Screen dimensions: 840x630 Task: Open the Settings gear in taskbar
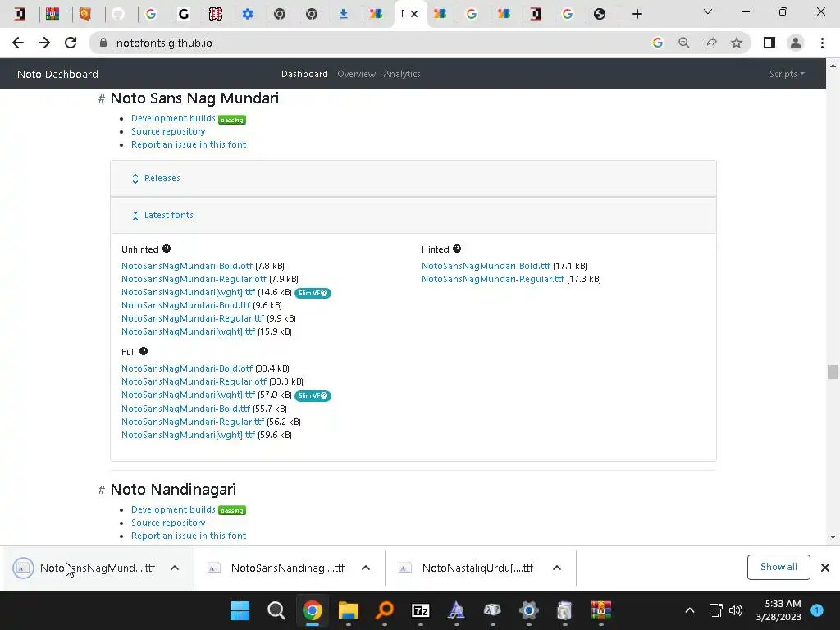(529, 610)
